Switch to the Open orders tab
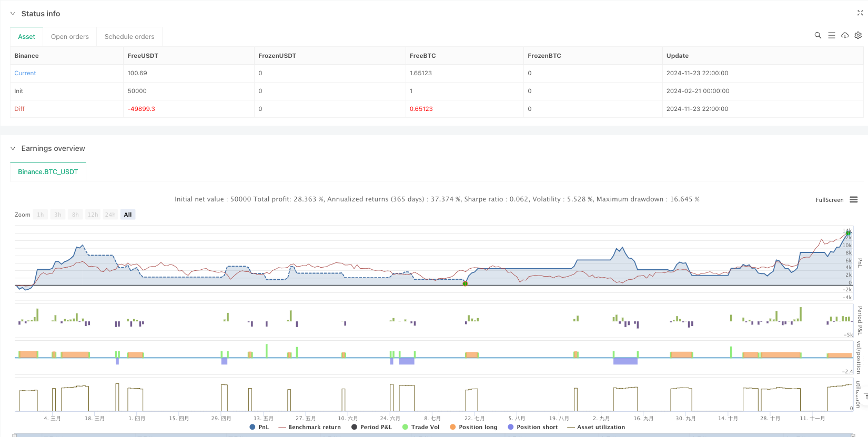 (69, 37)
